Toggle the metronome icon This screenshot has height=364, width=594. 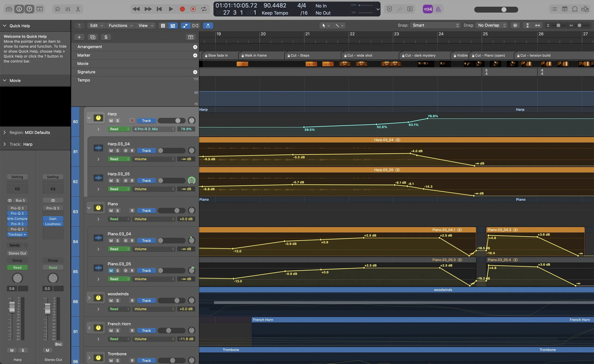tap(438, 9)
